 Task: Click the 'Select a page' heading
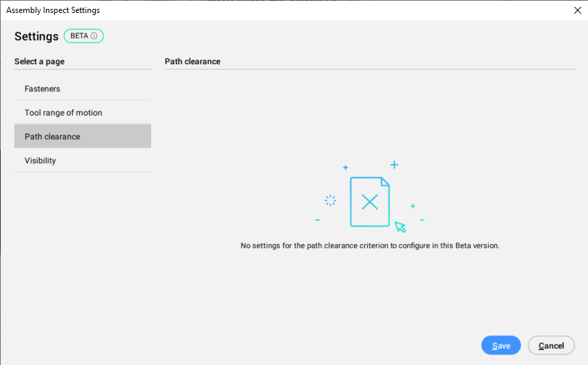pyautogui.click(x=40, y=62)
